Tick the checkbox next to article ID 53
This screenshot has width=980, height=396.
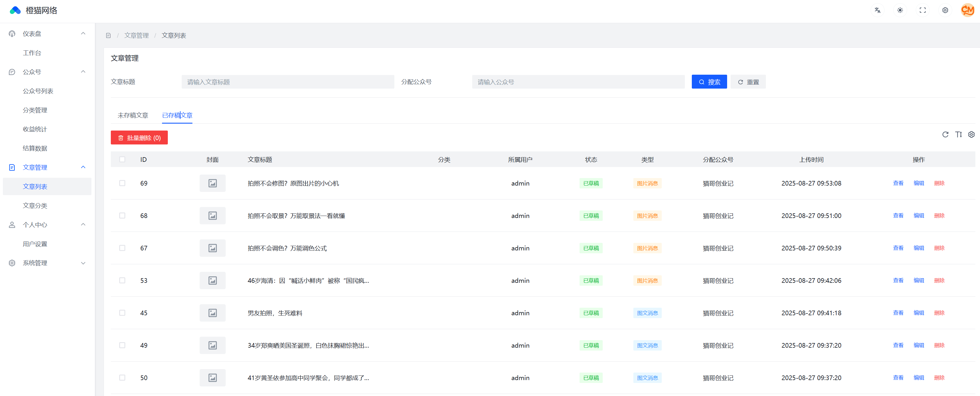coord(122,280)
